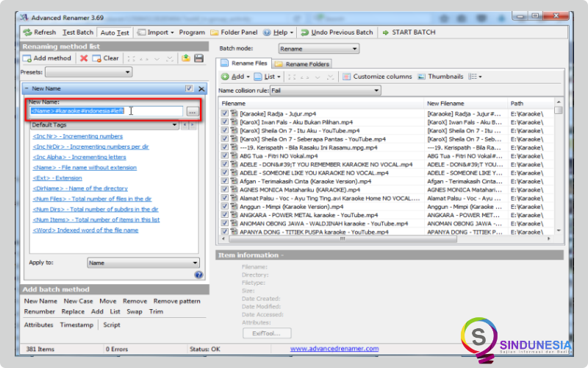
Task: Open the Apply to dropdown
Action: click(x=143, y=263)
